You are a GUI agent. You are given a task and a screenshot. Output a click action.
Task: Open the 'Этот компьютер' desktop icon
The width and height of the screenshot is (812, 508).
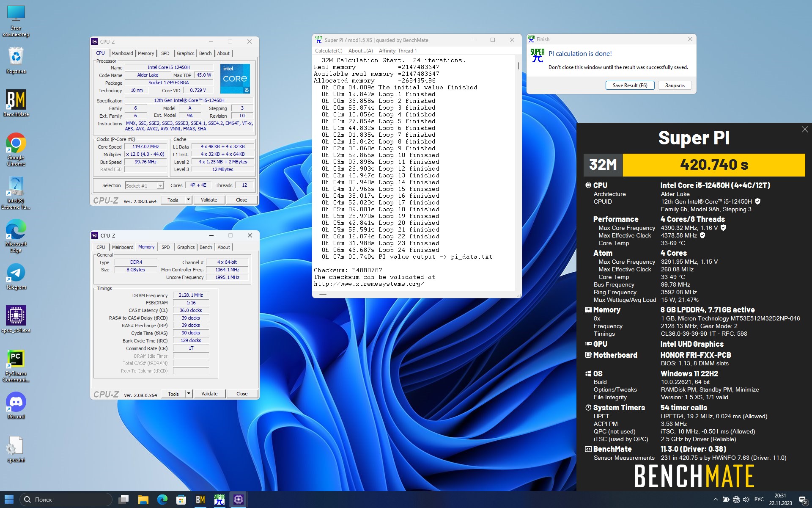coord(16,21)
